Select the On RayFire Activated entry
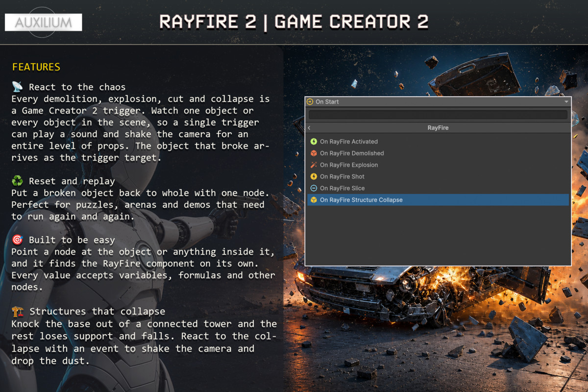 point(438,142)
